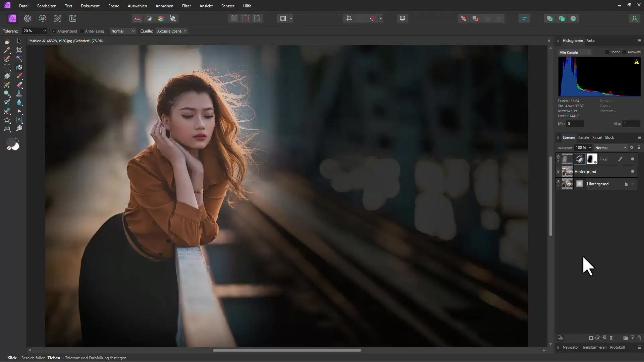Image resolution: width=644 pixels, height=362 pixels.
Task: Toggle the Ebene checkbox in Histogramm panel
Action: point(607,52)
